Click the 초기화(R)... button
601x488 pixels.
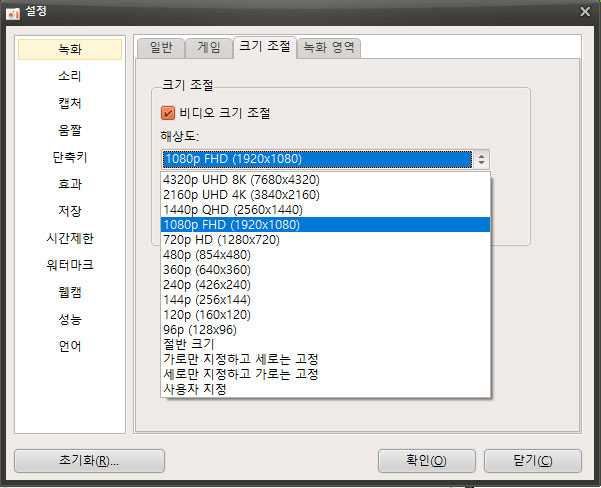[x=89, y=461]
